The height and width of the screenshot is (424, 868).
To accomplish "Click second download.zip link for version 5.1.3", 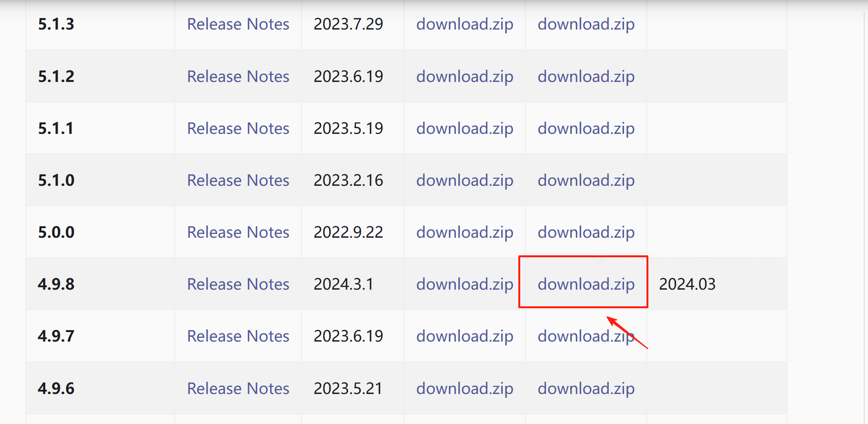I will [586, 24].
